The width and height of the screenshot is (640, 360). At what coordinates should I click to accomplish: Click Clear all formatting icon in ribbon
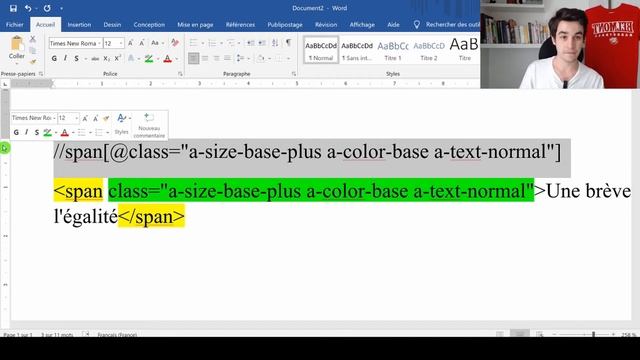(x=175, y=43)
